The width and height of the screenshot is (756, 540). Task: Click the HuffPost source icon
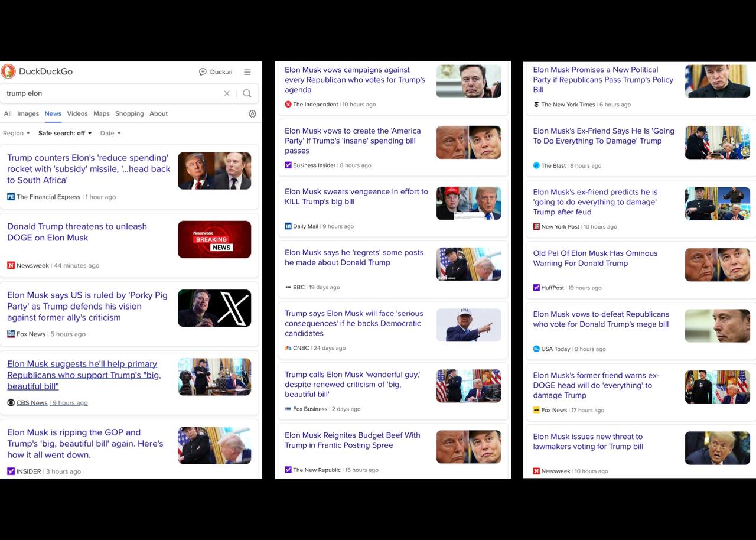(536, 288)
